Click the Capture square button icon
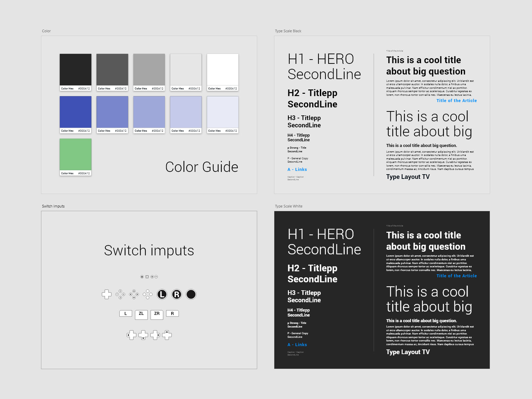The image size is (532, 399). point(147,277)
